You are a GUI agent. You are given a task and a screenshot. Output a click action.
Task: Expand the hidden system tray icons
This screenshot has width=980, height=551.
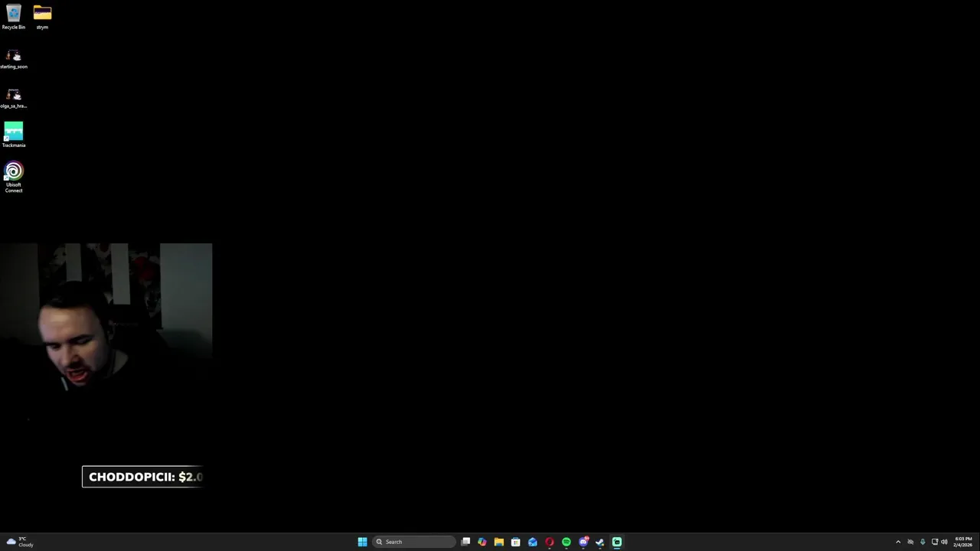pyautogui.click(x=898, y=542)
